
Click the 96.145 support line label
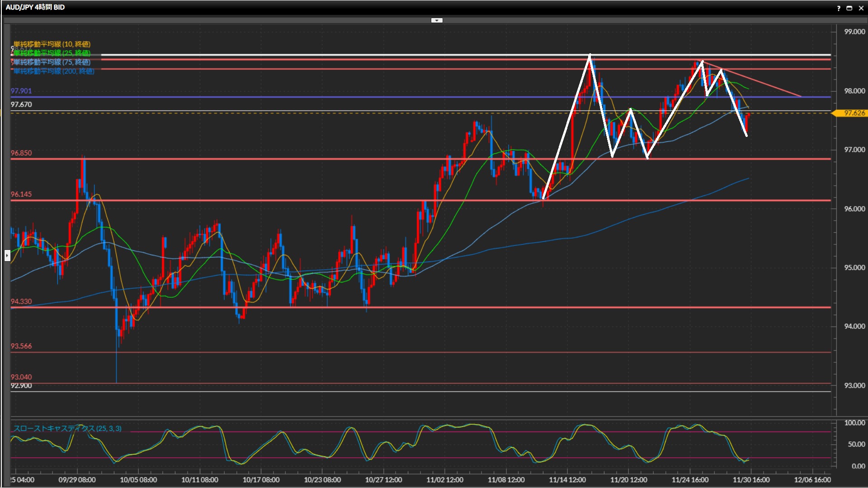click(x=21, y=194)
